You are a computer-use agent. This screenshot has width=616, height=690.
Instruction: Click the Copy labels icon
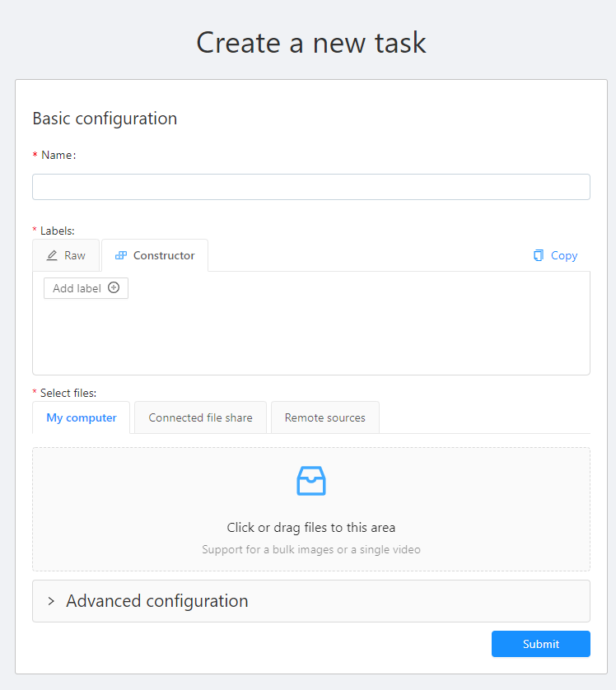(x=538, y=255)
